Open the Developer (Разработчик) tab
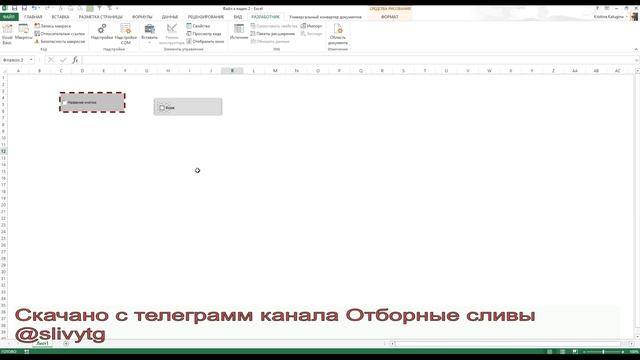 click(265, 17)
